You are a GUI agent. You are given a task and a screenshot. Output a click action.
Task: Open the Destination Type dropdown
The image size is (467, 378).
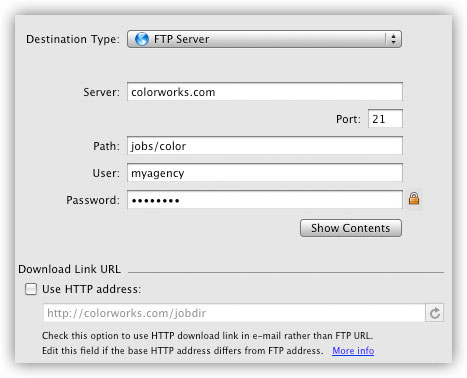[x=264, y=39]
